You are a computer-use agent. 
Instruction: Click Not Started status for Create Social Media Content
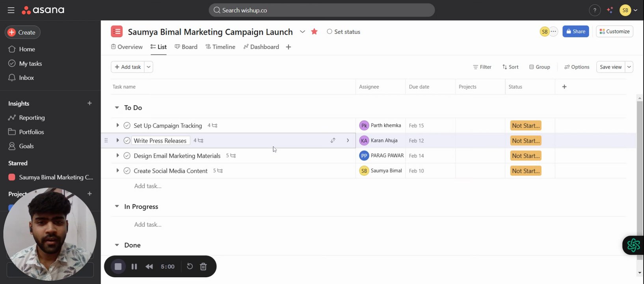coord(526,171)
